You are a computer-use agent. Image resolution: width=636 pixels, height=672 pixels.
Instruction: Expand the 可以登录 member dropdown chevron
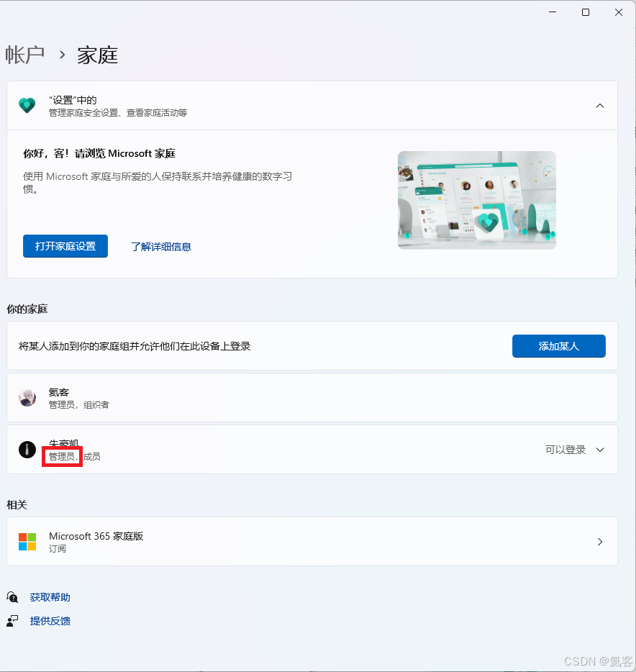coord(599,450)
